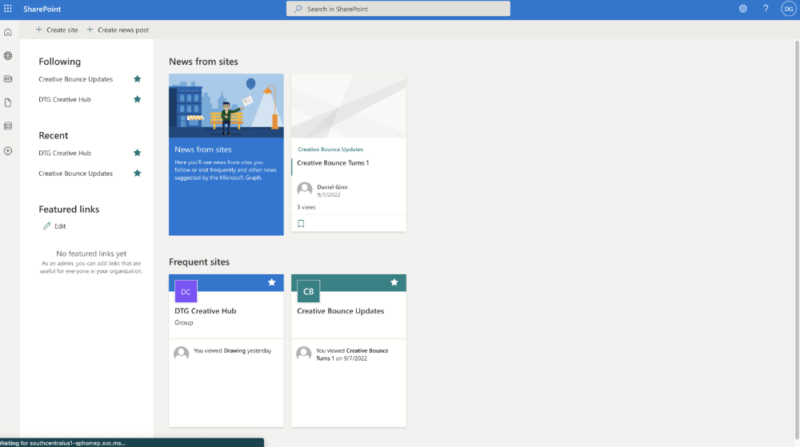
Task: Click the Home icon in left rail
Action: coord(8,32)
